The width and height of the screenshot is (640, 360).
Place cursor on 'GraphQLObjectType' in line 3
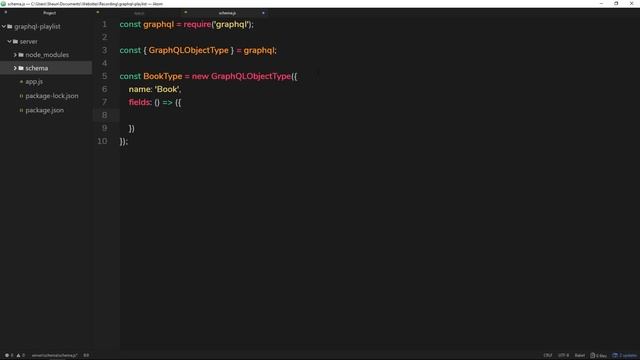(x=189, y=51)
